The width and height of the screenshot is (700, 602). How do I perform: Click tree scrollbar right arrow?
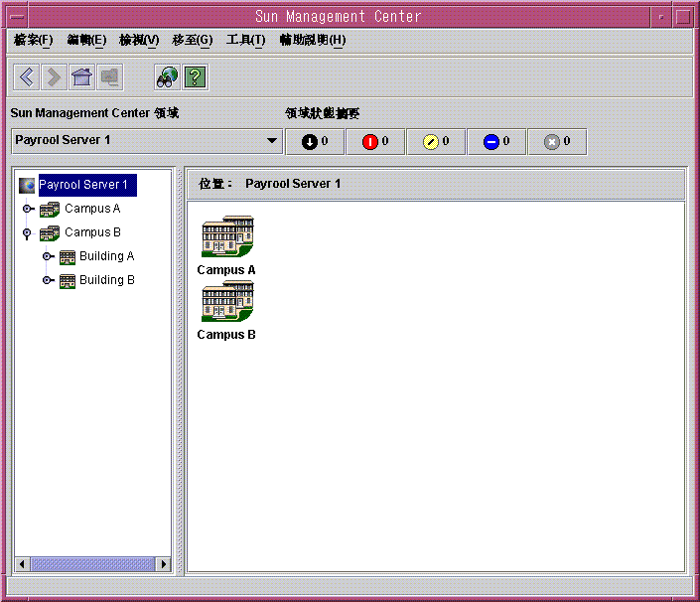[164, 564]
